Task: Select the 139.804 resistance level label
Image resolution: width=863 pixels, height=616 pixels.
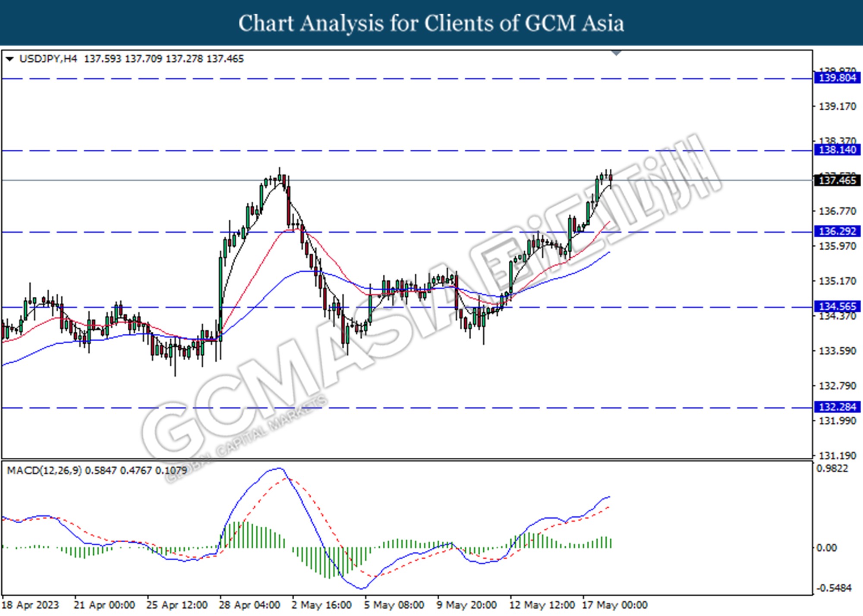Action: (x=837, y=78)
